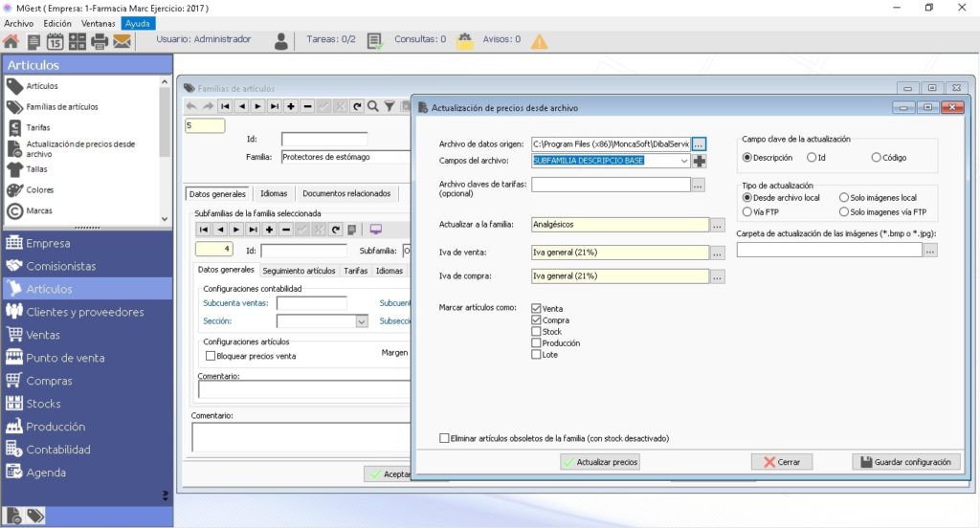Viewport: 980px width, 528px height.
Task: Click the Tareas checklist icon
Action: click(x=374, y=41)
